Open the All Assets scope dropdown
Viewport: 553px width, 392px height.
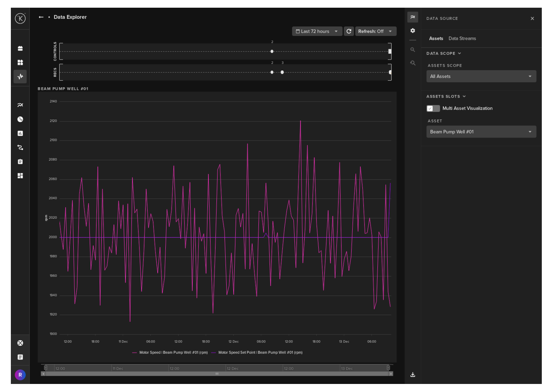[481, 76]
